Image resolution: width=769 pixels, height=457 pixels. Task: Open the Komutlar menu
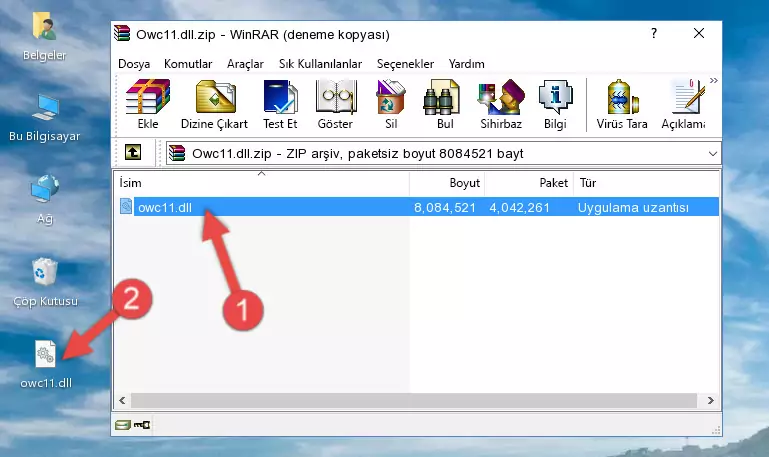click(188, 64)
